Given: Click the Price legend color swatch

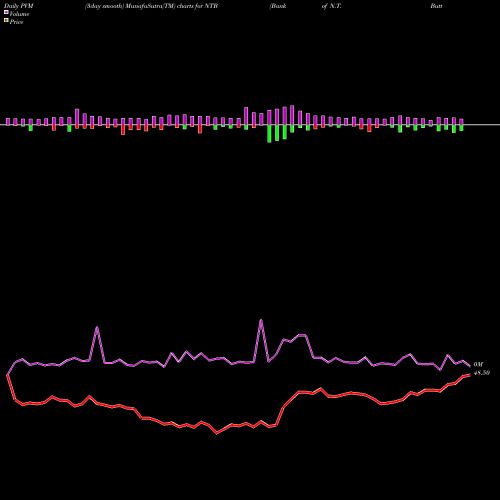Looking at the screenshot, I should coord(6,21).
